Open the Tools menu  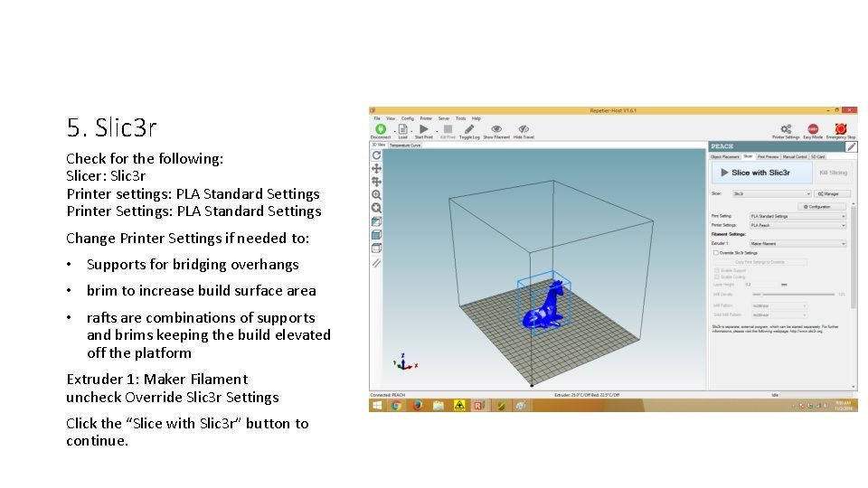pos(460,118)
